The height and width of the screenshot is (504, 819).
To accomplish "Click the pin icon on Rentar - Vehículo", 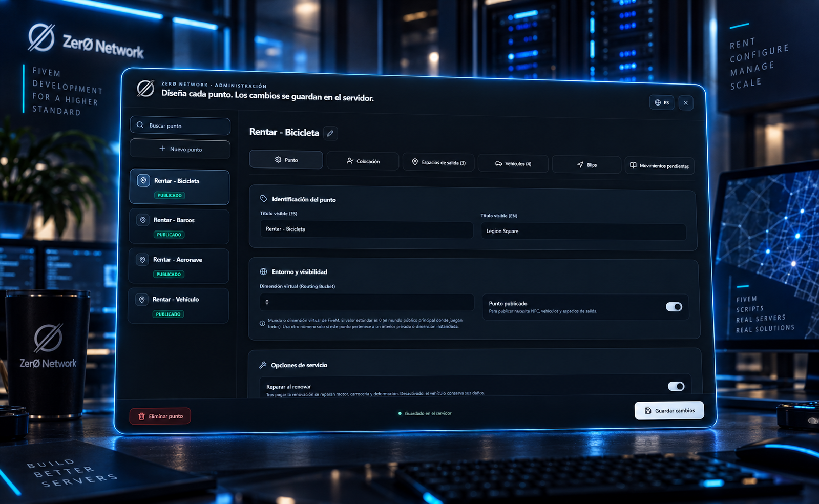I will (142, 299).
